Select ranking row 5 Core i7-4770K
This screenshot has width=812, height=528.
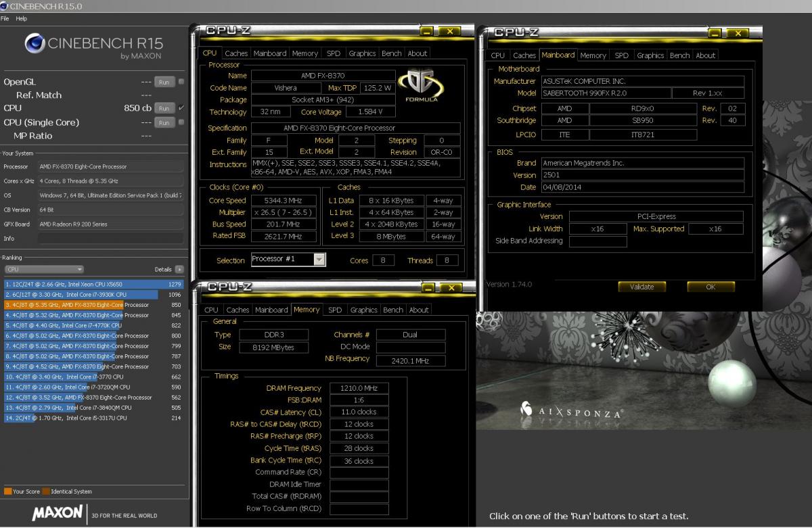94,325
